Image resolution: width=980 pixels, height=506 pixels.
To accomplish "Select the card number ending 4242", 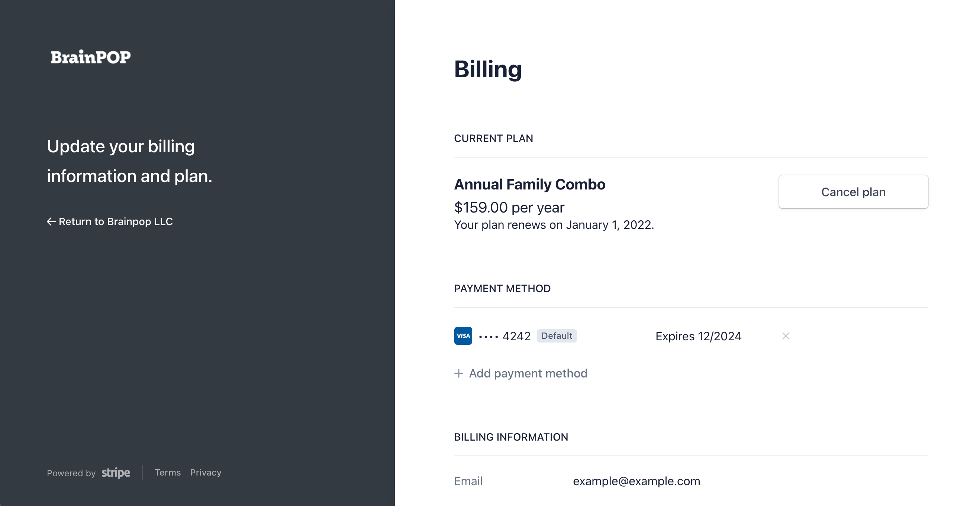I will [x=505, y=337].
